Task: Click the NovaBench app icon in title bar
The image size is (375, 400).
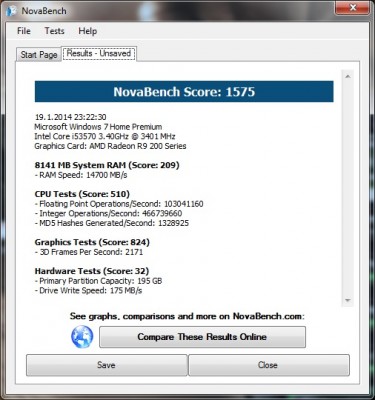Action: click(11, 11)
